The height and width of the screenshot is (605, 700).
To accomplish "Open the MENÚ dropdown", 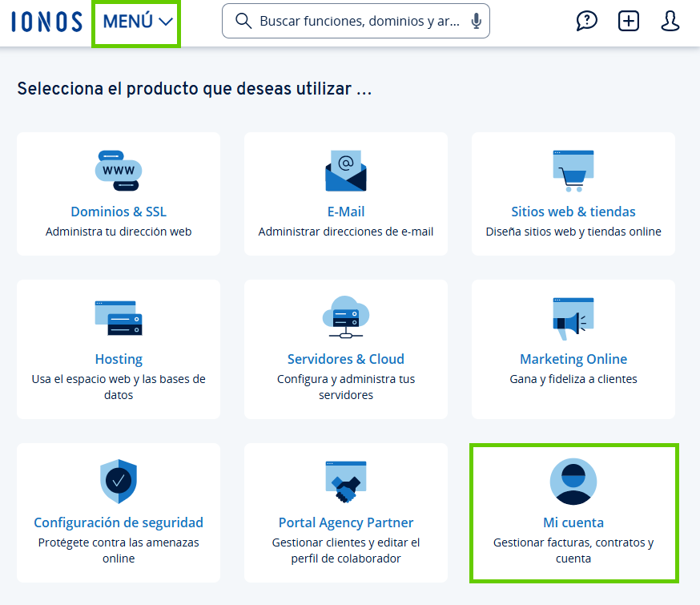I will [138, 22].
